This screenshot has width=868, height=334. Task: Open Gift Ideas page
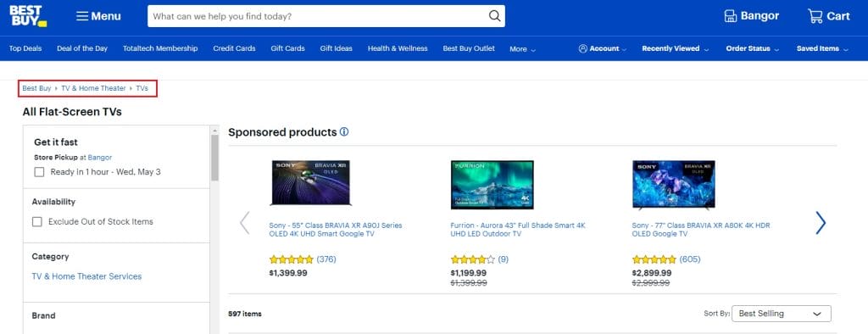tap(336, 48)
